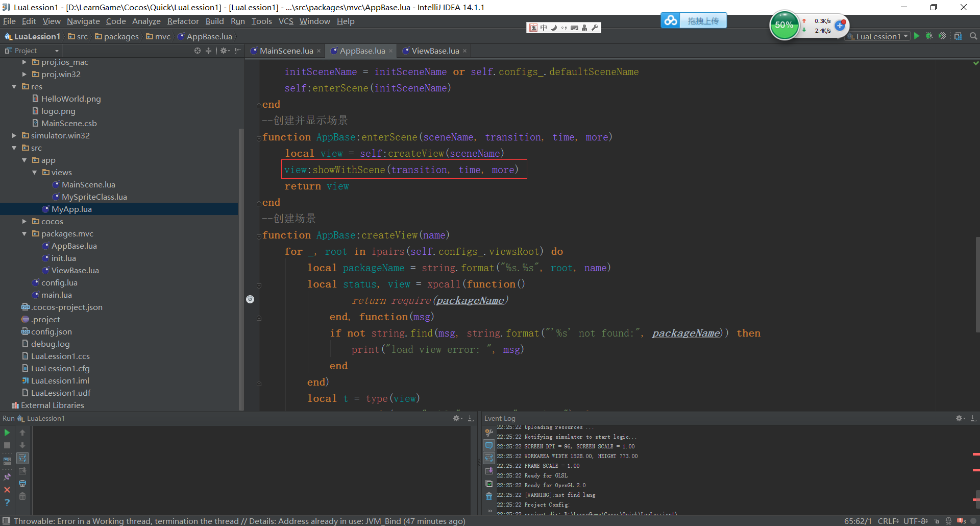Open Project Structure icon in toolbar
This screenshot has width=980, height=526.
tap(958, 36)
